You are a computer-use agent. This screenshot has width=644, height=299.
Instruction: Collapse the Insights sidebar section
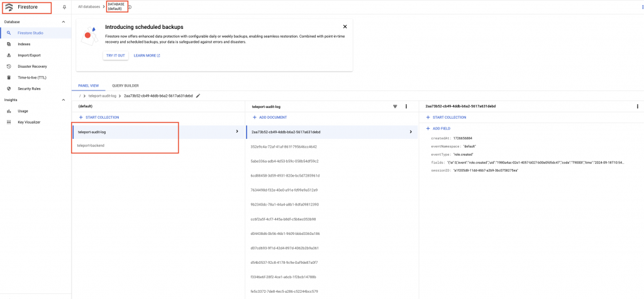coord(64,100)
